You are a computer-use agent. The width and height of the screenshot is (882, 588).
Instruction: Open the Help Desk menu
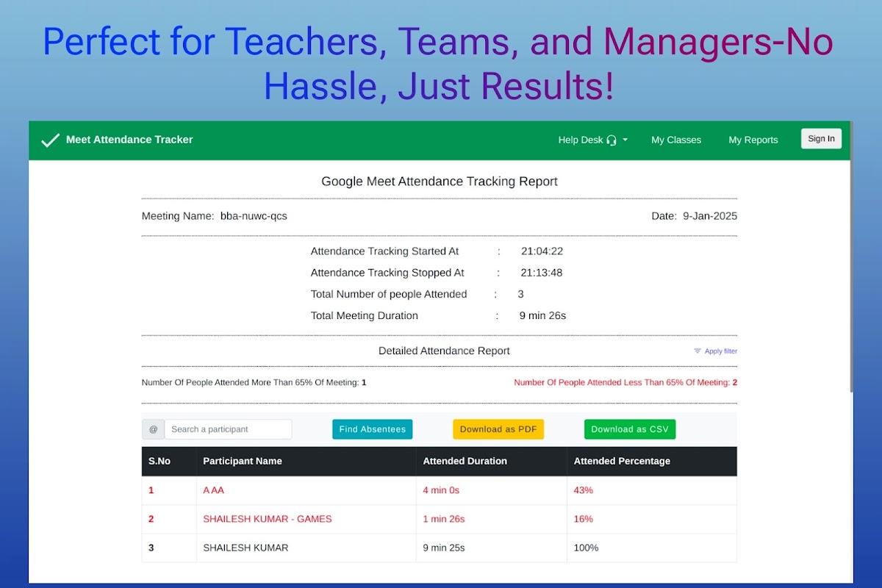click(593, 140)
